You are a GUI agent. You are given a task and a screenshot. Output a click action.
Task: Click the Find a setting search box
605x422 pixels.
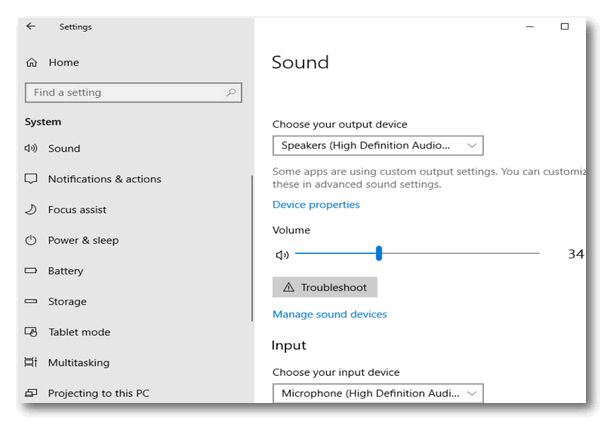(x=134, y=93)
